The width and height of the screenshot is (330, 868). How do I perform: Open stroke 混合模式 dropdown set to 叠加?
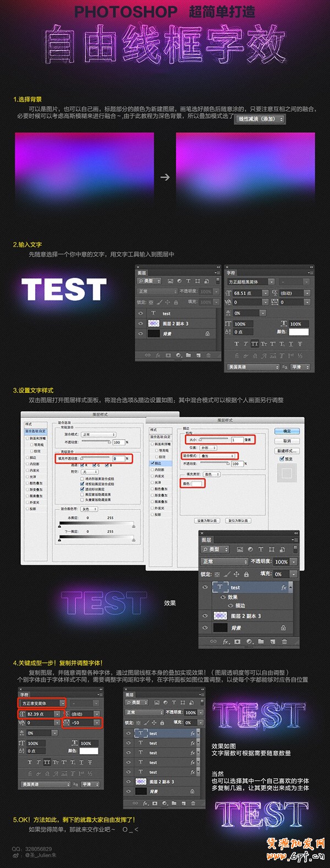[216, 456]
